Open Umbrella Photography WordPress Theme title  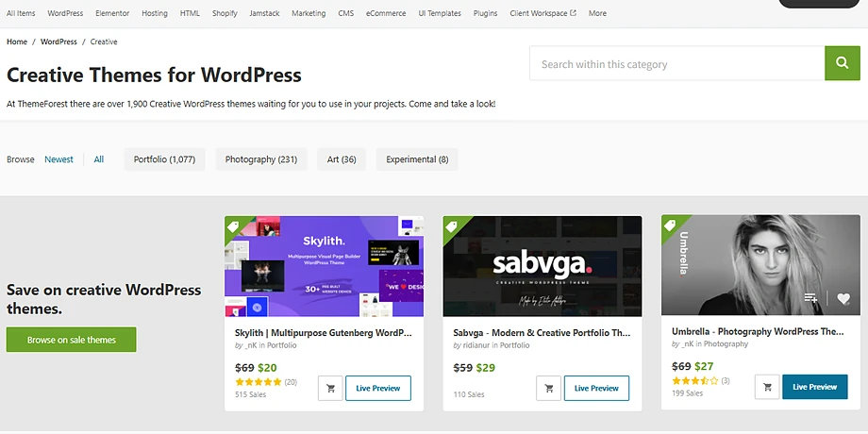(x=758, y=331)
